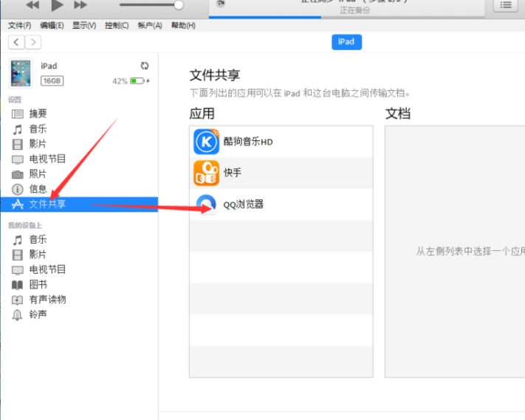Go back with the left navigation arrow
This screenshot has width=525, height=420.
[17, 42]
